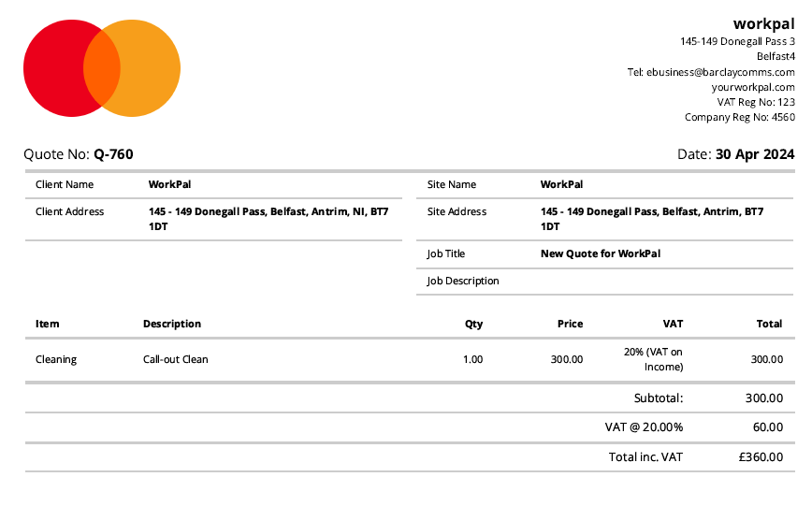
Task: Click the 'Belfast4' header text
Action: (x=776, y=56)
